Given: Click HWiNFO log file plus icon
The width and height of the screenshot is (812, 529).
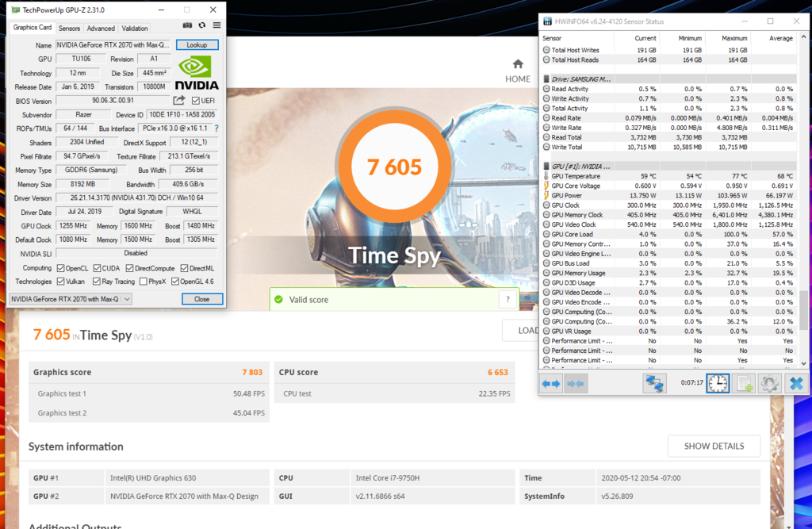Looking at the screenshot, I should (x=744, y=384).
